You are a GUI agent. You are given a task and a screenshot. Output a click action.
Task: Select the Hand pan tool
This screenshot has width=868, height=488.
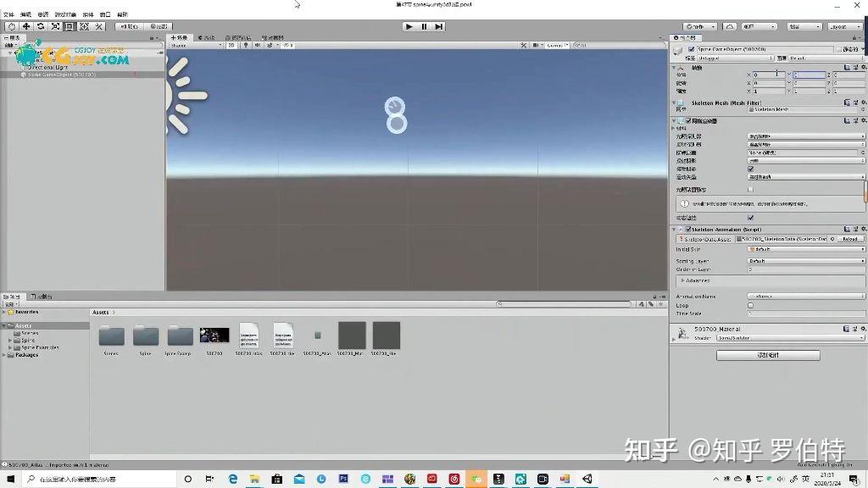[10, 26]
